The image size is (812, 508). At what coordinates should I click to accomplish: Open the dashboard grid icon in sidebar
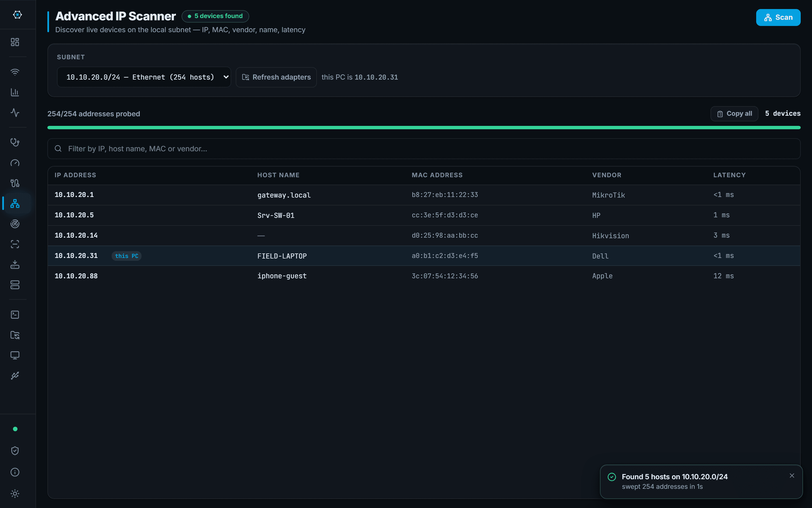coord(15,42)
